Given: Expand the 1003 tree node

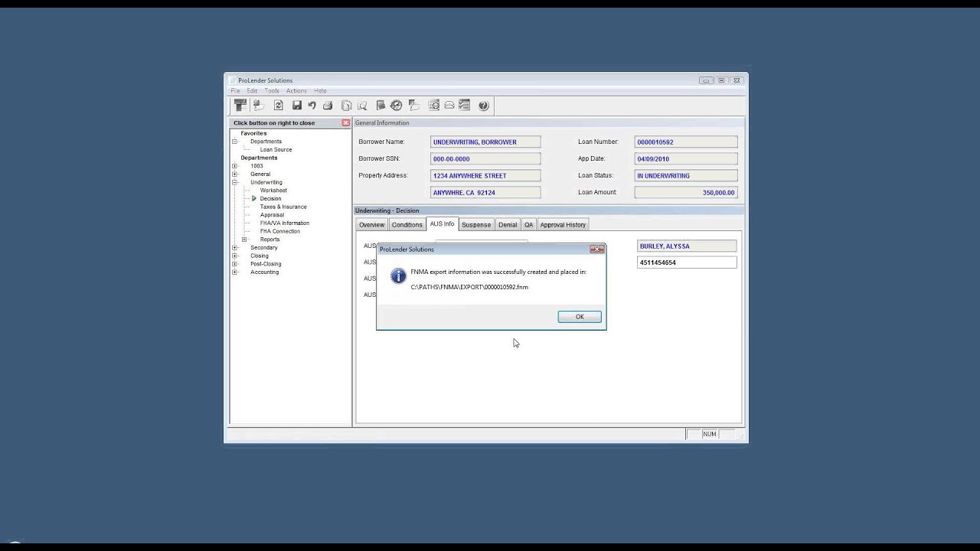Looking at the screenshot, I should tap(235, 166).
